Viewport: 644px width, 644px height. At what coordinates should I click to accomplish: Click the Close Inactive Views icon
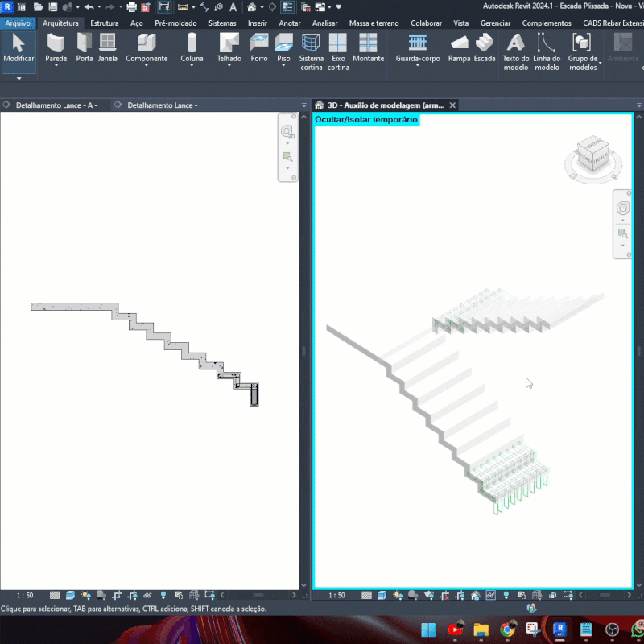(306, 7)
